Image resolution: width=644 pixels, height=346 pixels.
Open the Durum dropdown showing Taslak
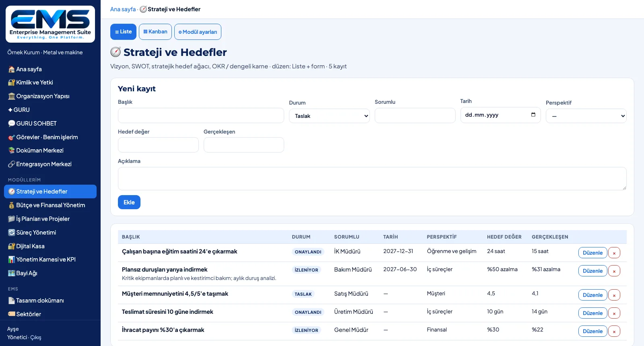pos(329,116)
